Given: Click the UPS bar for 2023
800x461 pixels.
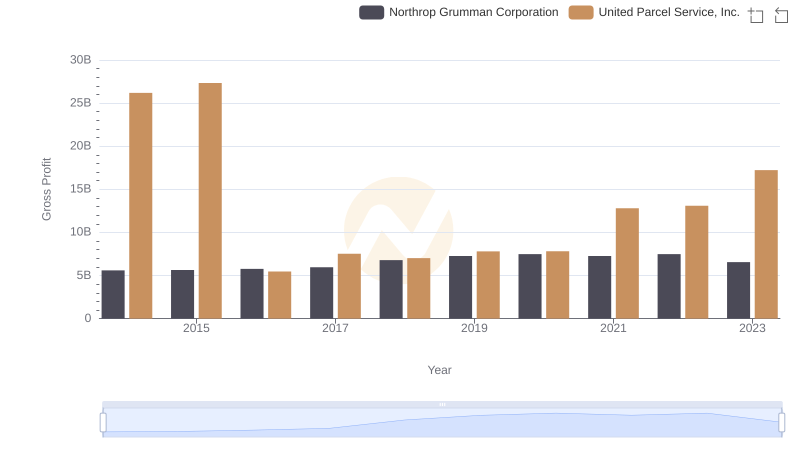Looking at the screenshot, I should pyautogui.click(x=766, y=244).
